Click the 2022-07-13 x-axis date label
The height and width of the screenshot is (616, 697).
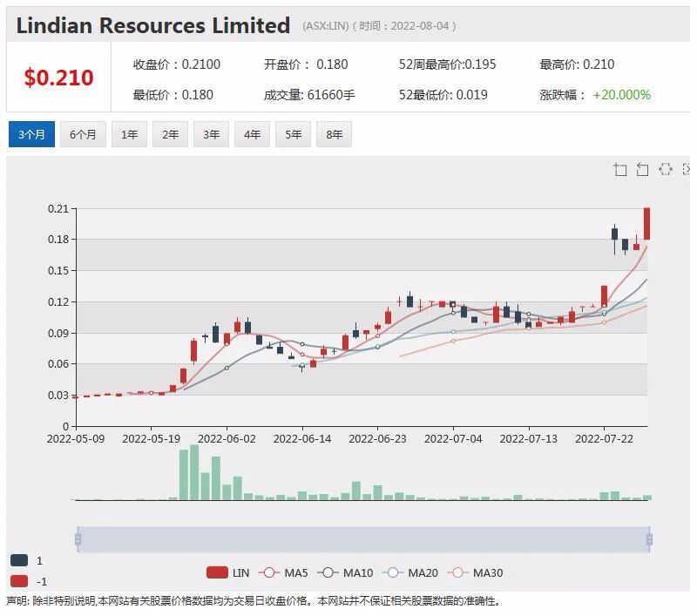[x=529, y=438]
